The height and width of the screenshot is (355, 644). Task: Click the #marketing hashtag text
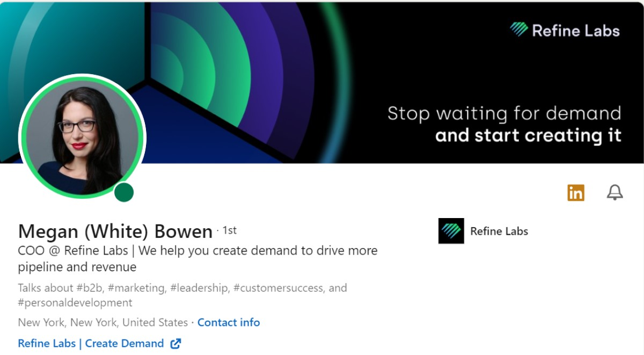[x=137, y=288]
